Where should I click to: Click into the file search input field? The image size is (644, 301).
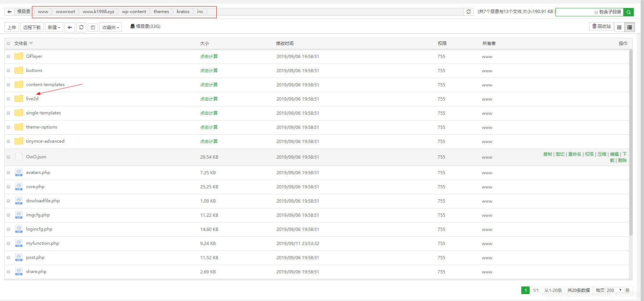point(575,12)
